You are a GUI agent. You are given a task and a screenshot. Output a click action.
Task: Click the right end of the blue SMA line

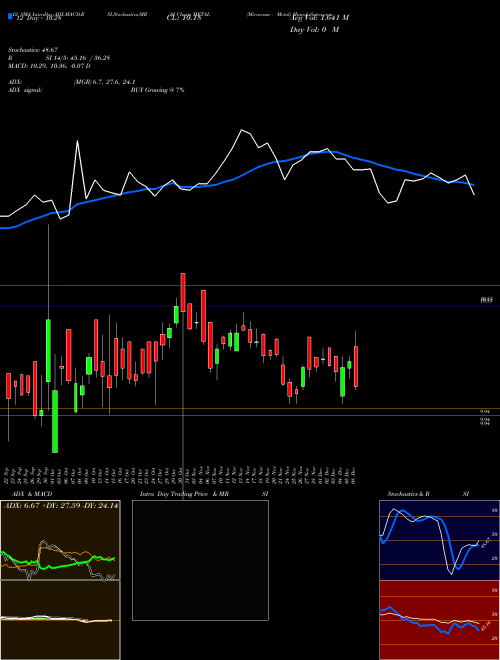click(x=473, y=185)
